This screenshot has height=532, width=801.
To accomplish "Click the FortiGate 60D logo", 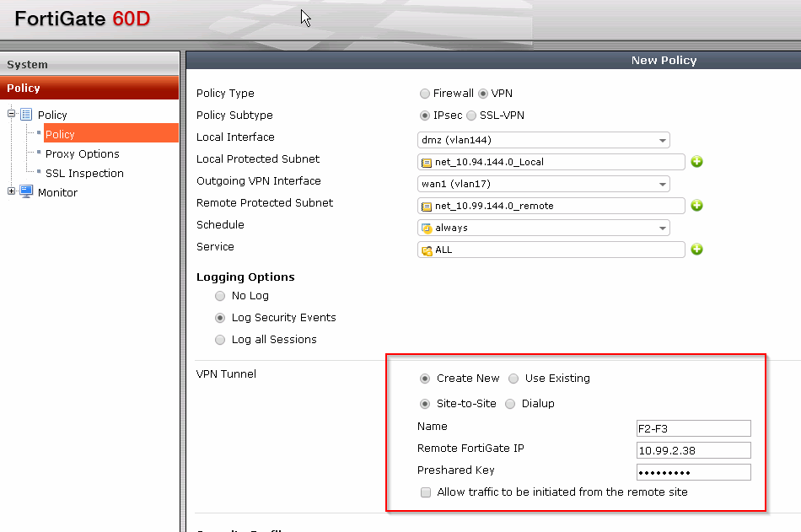I will (x=83, y=19).
